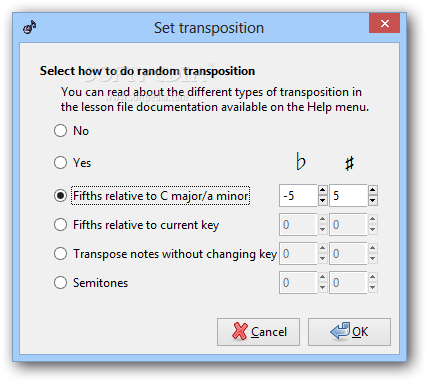
Task: Click the current key flat field
Action: (x=298, y=225)
